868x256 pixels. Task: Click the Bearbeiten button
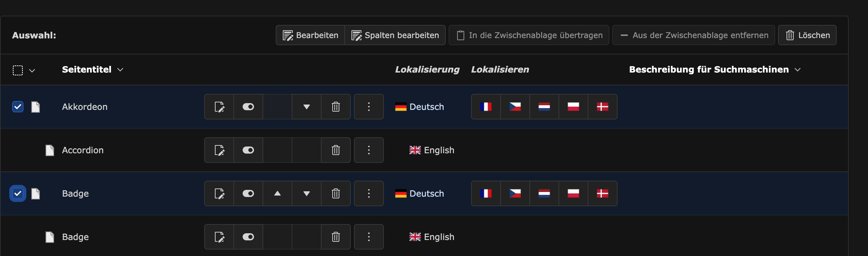coord(310,35)
